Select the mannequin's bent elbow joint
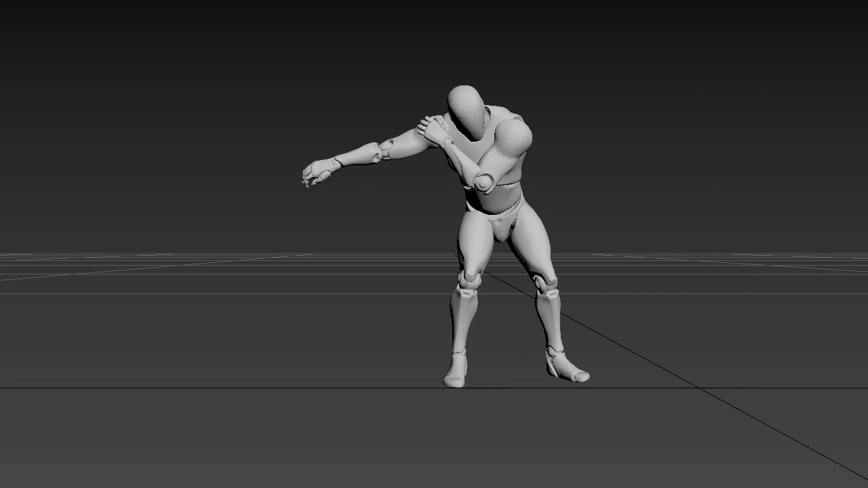 [x=484, y=182]
